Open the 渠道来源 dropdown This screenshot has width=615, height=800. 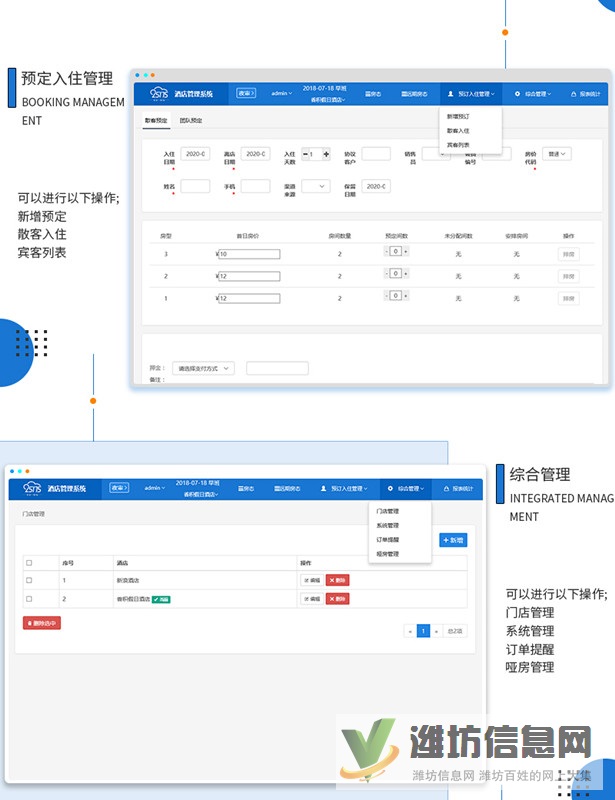pos(316,186)
